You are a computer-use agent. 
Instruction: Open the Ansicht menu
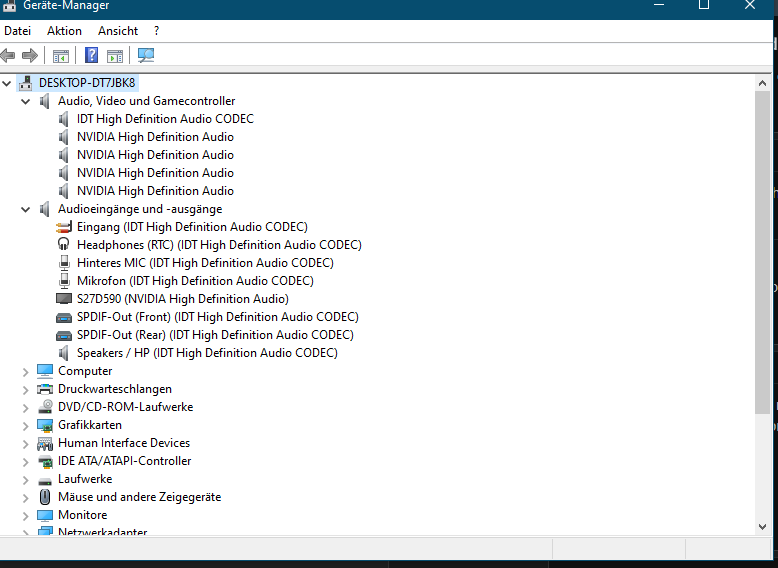[118, 31]
